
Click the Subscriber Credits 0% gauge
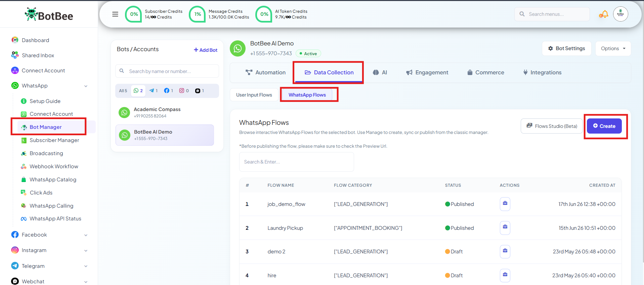coord(134,14)
